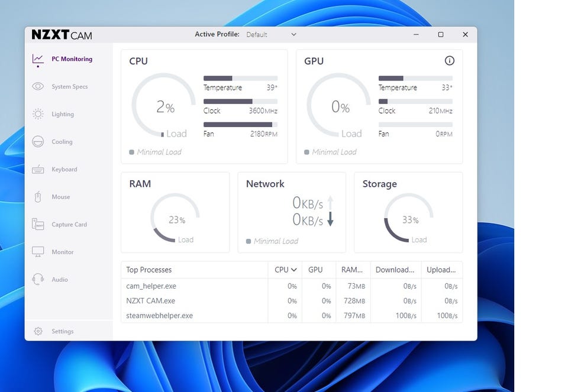This screenshot has width=568, height=392.
Task: Click the CPU fan speed bar
Action: (x=240, y=125)
